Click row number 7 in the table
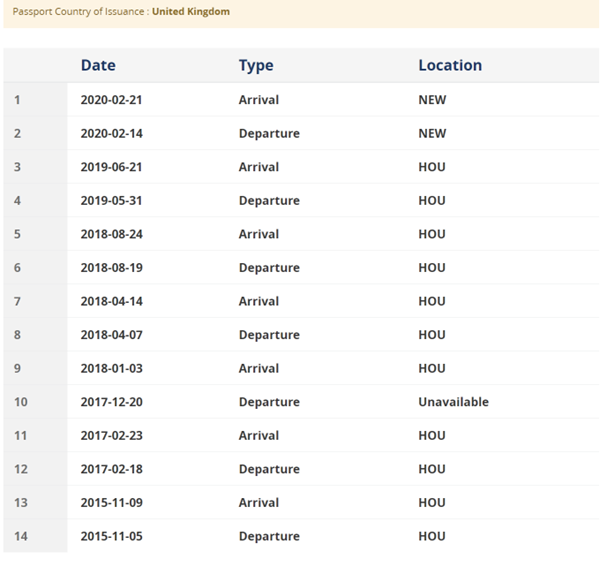 coord(18,301)
